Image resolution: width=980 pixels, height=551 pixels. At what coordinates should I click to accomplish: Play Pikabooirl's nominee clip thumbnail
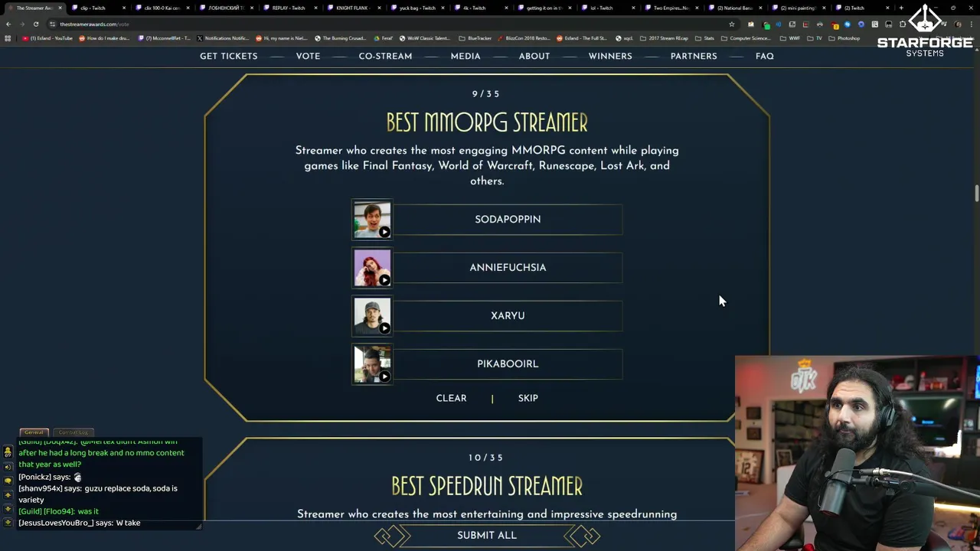[372, 364]
